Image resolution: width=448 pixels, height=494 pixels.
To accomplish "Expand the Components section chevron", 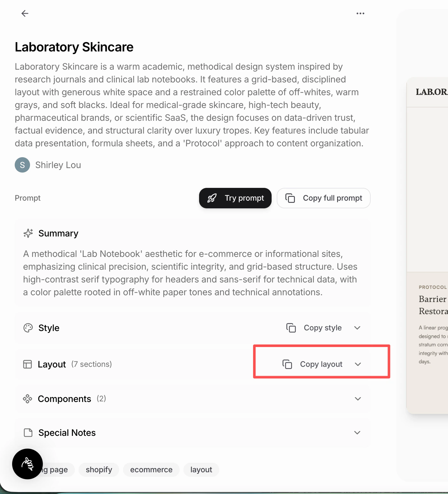I will pos(358,399).
